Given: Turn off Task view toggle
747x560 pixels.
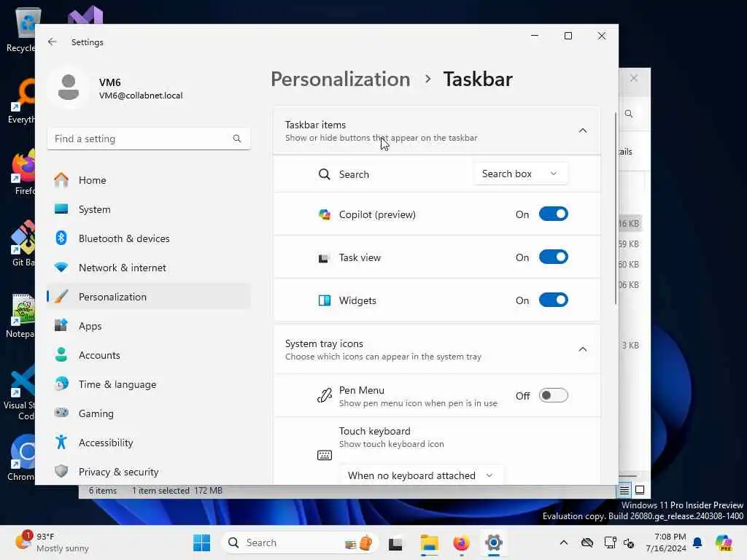Looking at the screenshot, I should (x=553, y=257).
